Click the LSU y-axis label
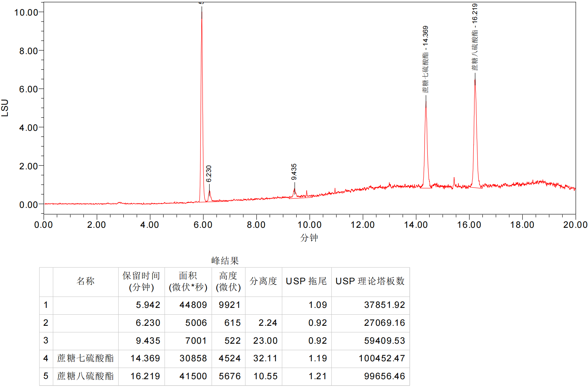The width and height of the screenshot is (588, 389). click(5, 108)
